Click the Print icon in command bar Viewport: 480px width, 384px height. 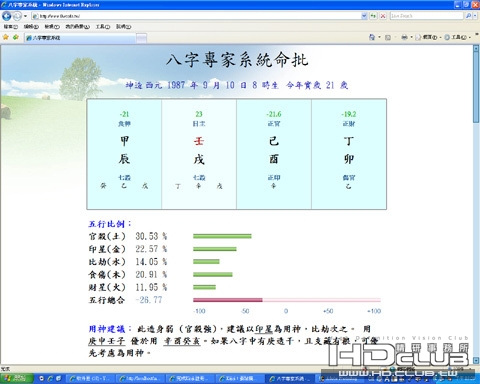pos(404,37)
